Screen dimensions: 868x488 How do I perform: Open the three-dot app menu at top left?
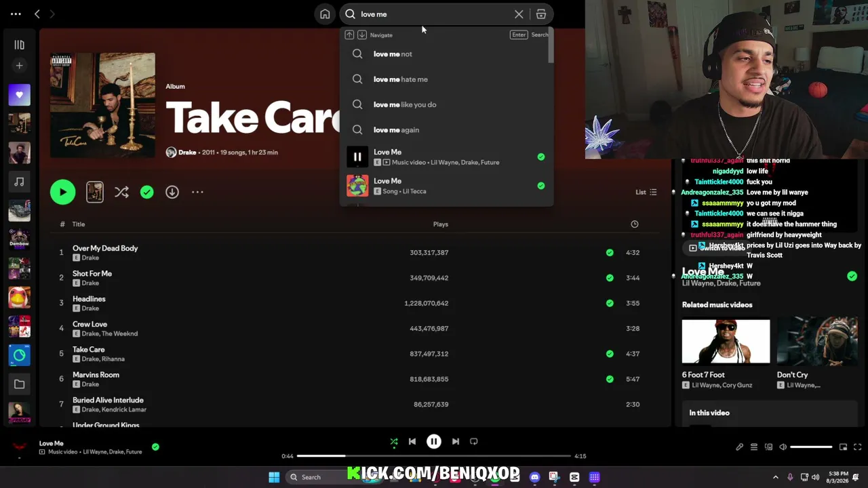click(16, 14)
